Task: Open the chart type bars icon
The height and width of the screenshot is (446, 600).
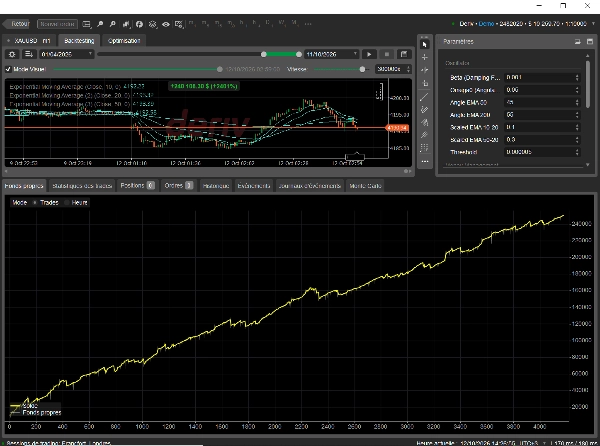Action: click(126, 24)
